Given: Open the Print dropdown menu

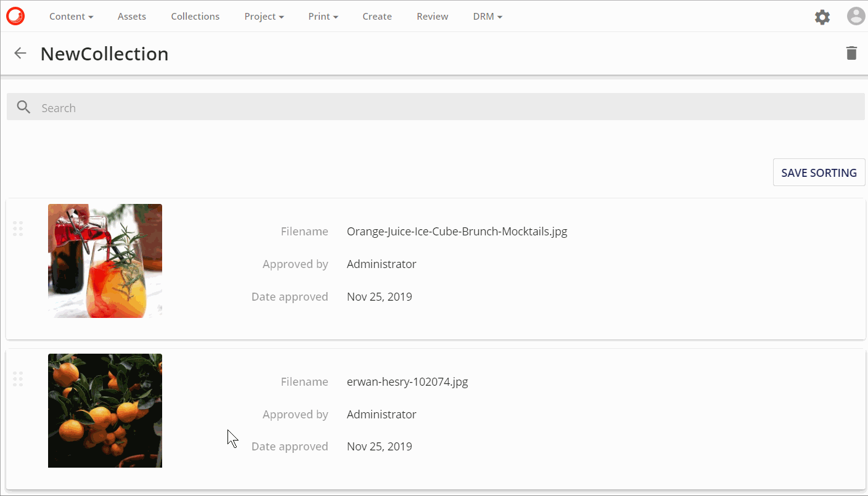Looking at the screenshot, I should tap(323, 17).
